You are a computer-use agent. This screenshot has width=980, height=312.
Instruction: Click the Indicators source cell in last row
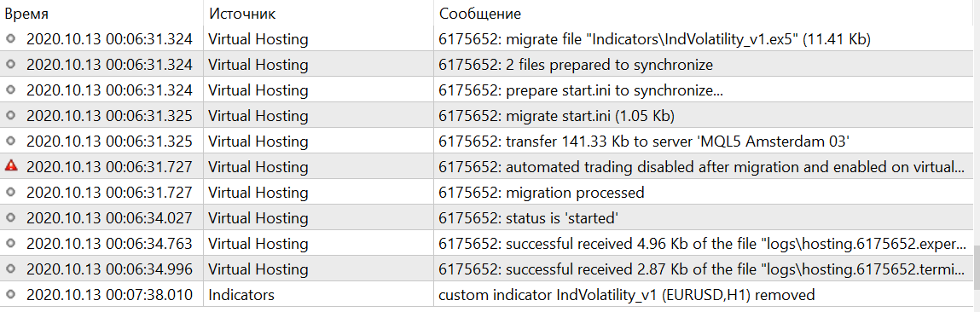coord(241,294)
